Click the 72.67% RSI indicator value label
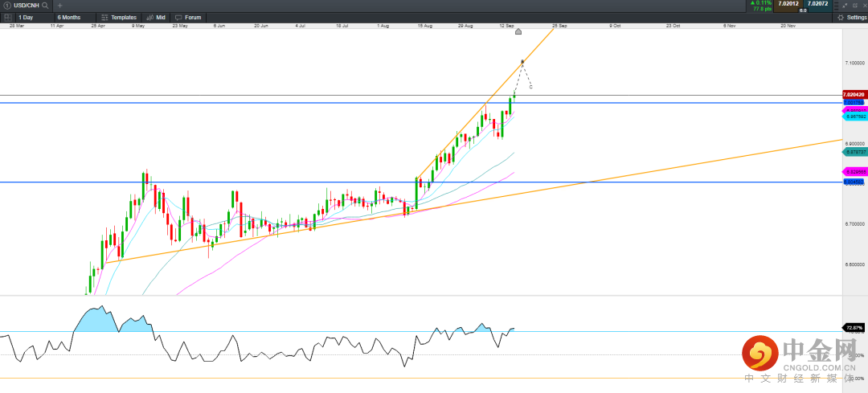 coord(853,328)
